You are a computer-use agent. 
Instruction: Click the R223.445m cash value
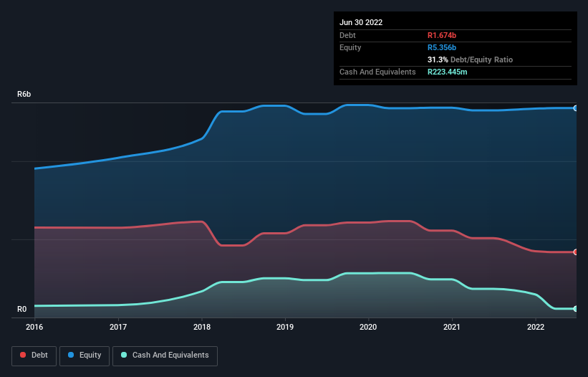[448, 72]
